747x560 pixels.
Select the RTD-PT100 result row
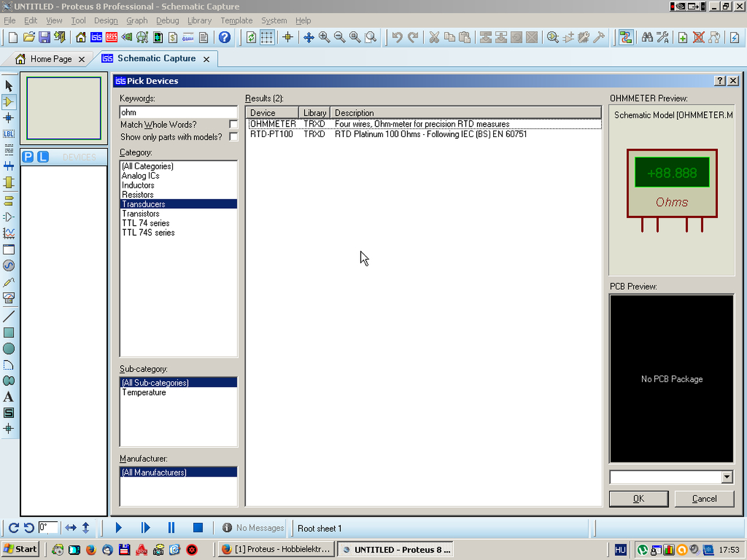tap(424, 134)
